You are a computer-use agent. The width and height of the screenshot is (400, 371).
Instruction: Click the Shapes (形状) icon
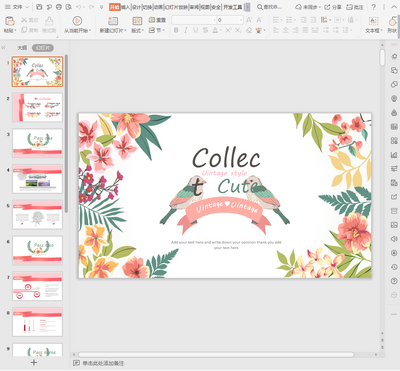pyautogui.click(x=393, y=21)
